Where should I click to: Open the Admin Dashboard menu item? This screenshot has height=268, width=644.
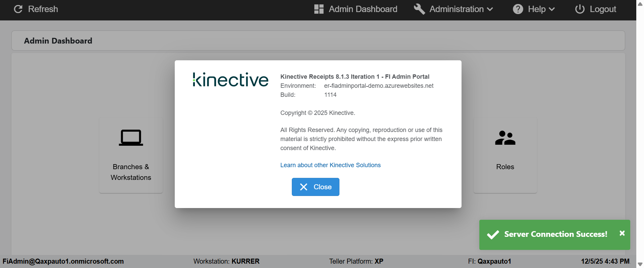356,9
